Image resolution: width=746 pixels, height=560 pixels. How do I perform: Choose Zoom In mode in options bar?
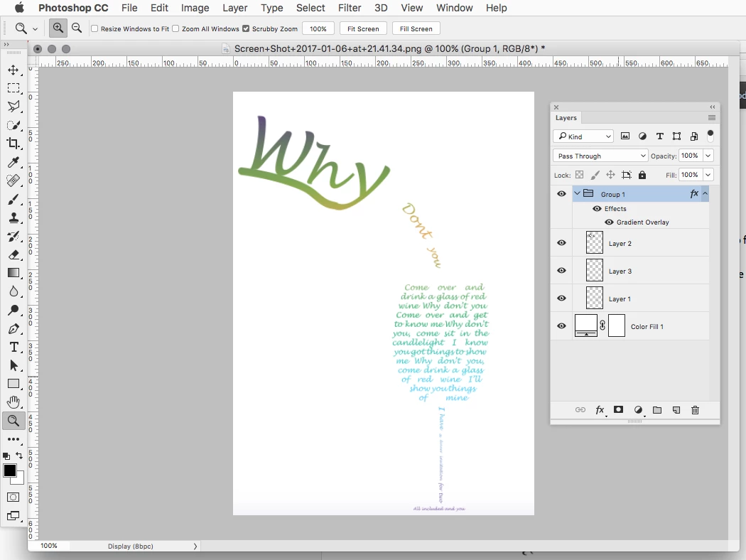[58, 28]
